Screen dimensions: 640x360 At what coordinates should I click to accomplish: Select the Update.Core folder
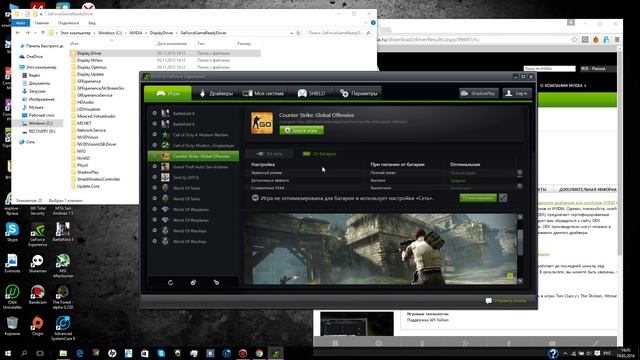(88, 186)
